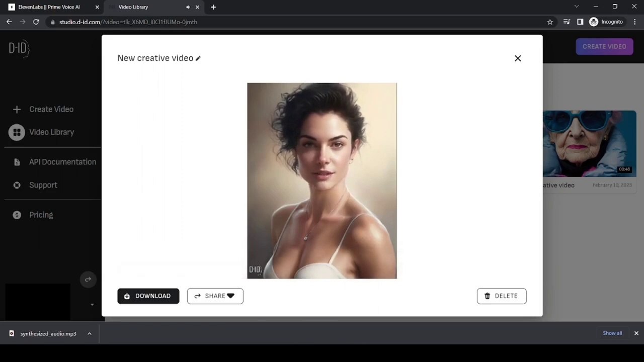Close the video preview dialog
The width and height of the screenshot is (644, 362).
coord(518,58)
